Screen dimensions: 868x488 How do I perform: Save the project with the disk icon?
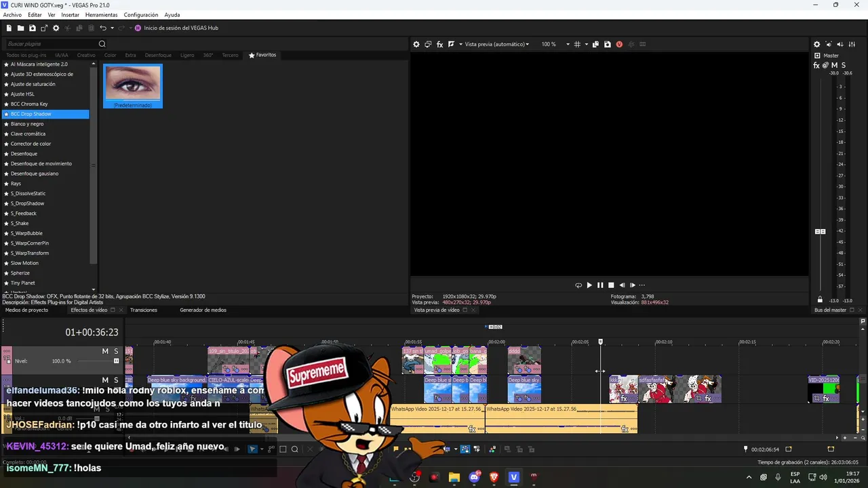tap(32, 28)
